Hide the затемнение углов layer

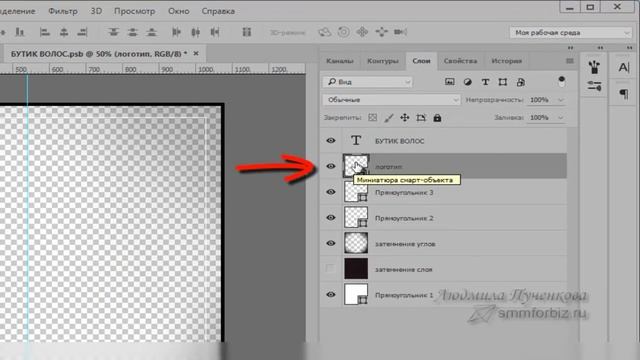click(x=331, y=243)
